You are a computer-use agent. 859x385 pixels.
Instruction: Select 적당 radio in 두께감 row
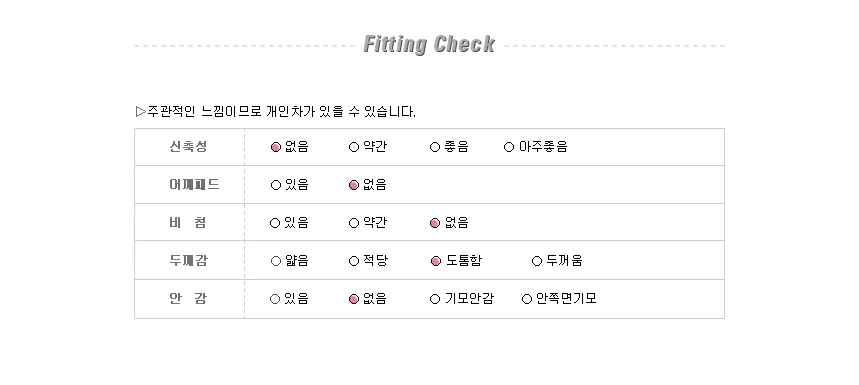click(x=354, y=261)
